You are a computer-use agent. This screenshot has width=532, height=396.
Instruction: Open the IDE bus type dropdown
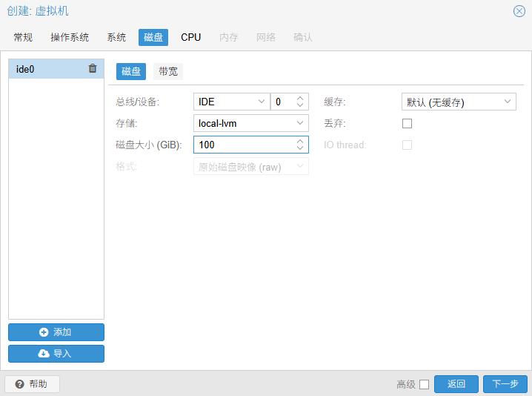[262, 102]
